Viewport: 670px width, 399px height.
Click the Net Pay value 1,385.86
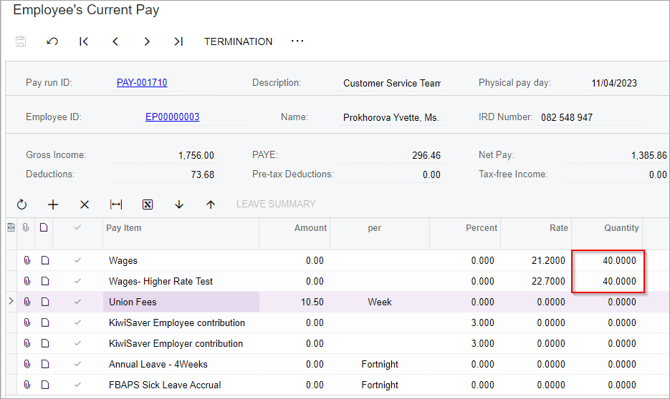tap(649, 155)
